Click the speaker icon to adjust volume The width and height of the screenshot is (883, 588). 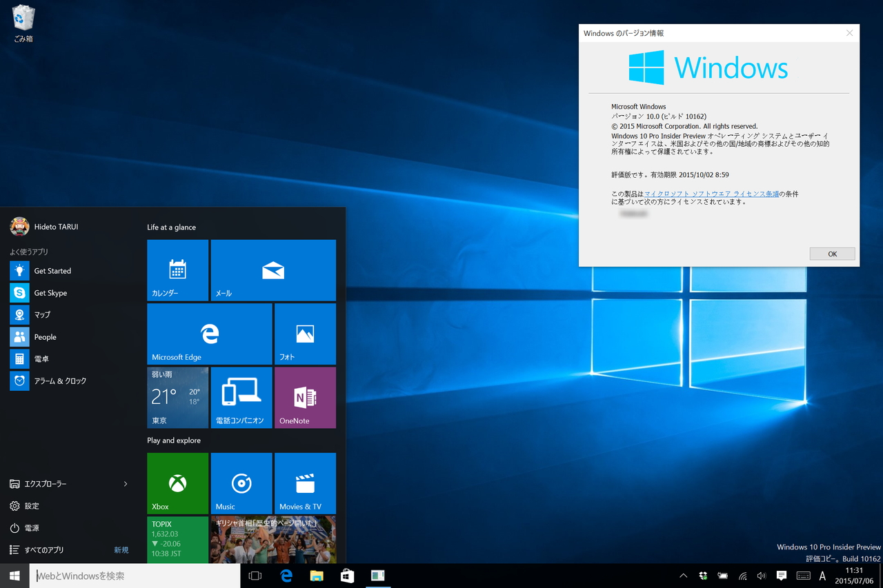pyautogui.click(x=761, y=576)
